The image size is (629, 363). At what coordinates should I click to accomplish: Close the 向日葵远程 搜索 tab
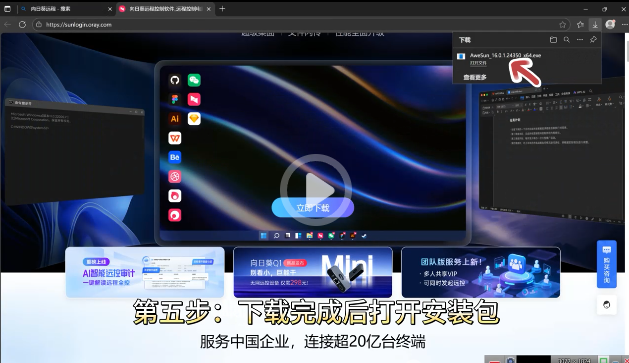tap(110, 9)
